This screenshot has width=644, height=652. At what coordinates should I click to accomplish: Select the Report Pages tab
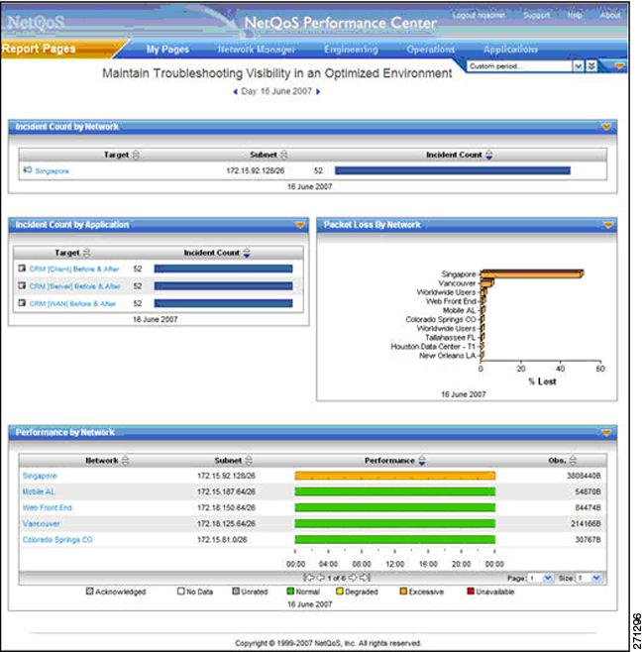pyautogui.click(x=39, y=49)
